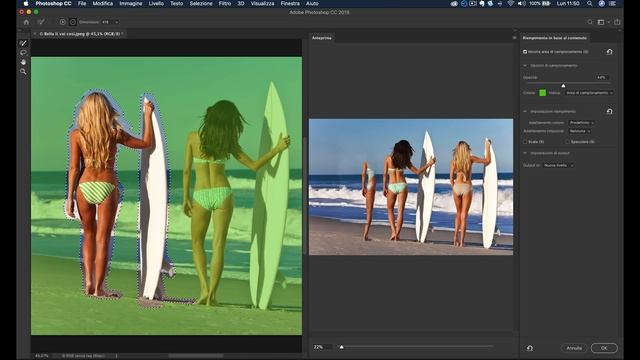Select the Zoom tool in left toolbar
The width and height of the screenshot is (640, 360).
pyautogui.click(x=23, y=71)
